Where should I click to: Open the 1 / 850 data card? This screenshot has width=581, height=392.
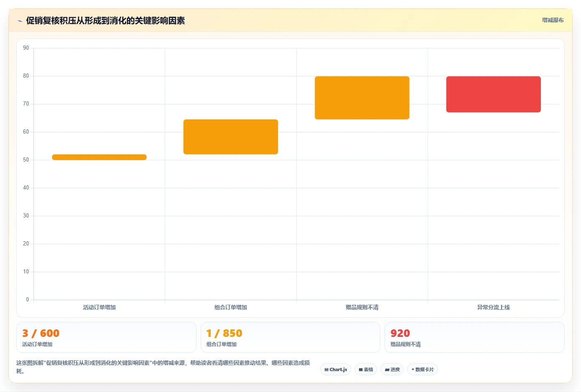coord(290,337)
